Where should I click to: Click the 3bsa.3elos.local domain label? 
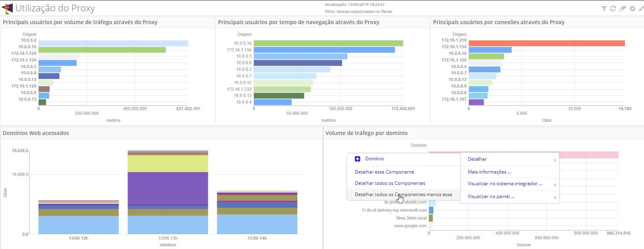[411, 218]
